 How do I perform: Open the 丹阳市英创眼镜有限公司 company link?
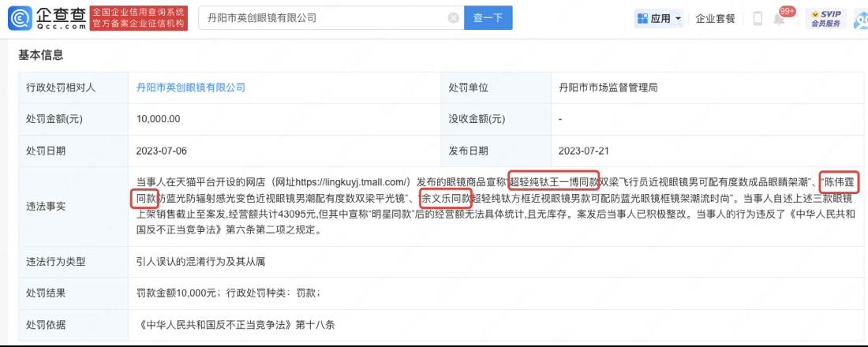click(x=191, y=88)
